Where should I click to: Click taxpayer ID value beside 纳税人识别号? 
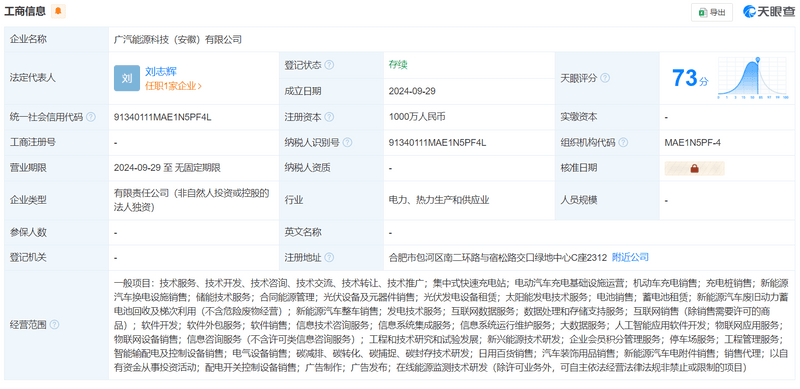point(437,142)
